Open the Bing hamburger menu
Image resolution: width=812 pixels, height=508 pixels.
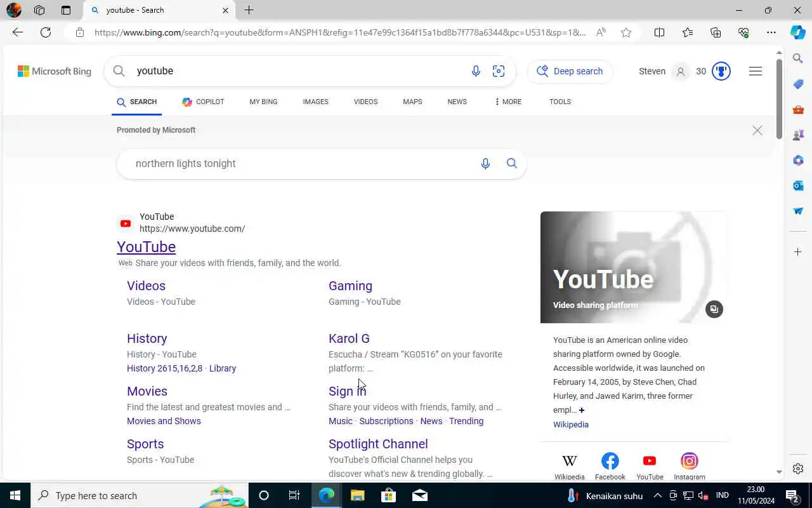pos(756,71)
